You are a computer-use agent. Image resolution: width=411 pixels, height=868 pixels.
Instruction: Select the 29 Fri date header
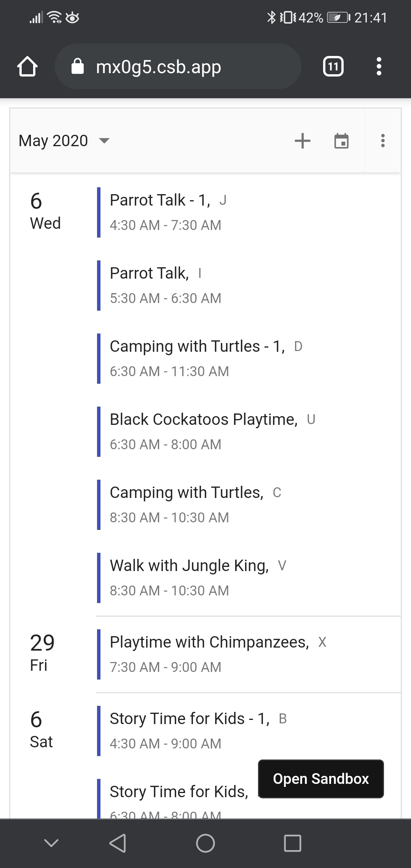42,653
